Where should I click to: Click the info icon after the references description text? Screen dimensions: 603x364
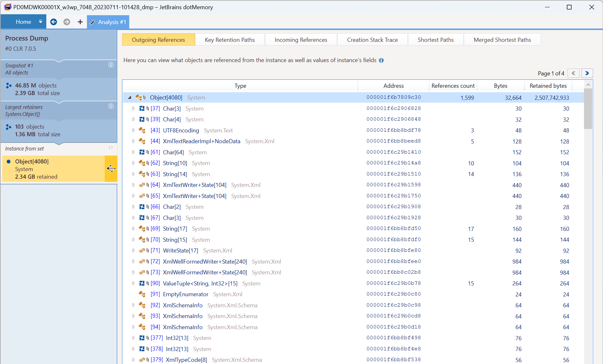[x=381, y=60]
